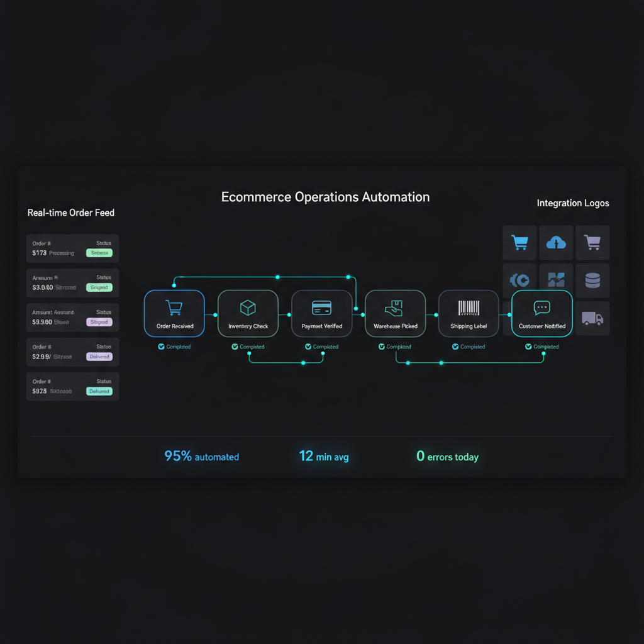The image size is (644, 644).
Task: Click the $3.0.00 amount in order feed
Action: tap(43, 287)
